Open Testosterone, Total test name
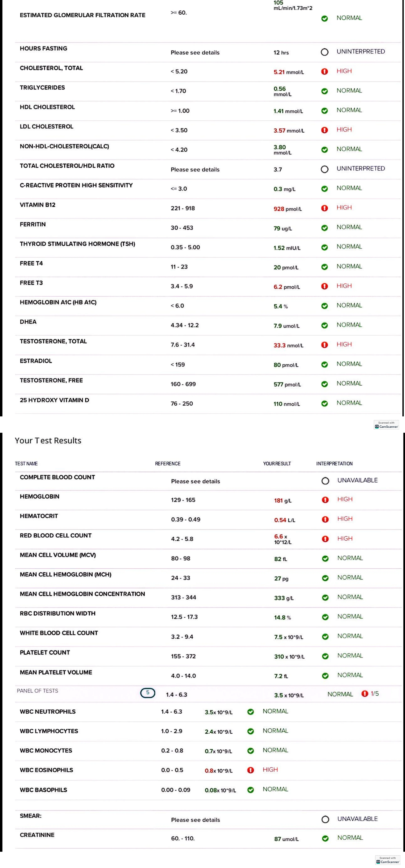Viewport: 405px width, 868px height. pos(53,341)
